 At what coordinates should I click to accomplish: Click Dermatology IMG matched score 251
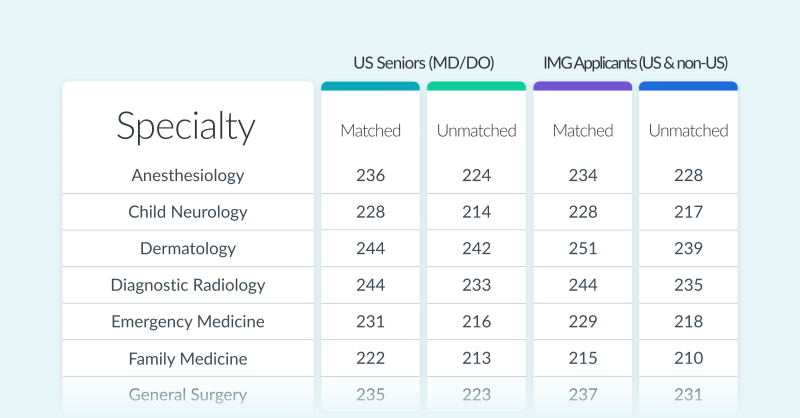pyautogui.click(x=582, y=248)
